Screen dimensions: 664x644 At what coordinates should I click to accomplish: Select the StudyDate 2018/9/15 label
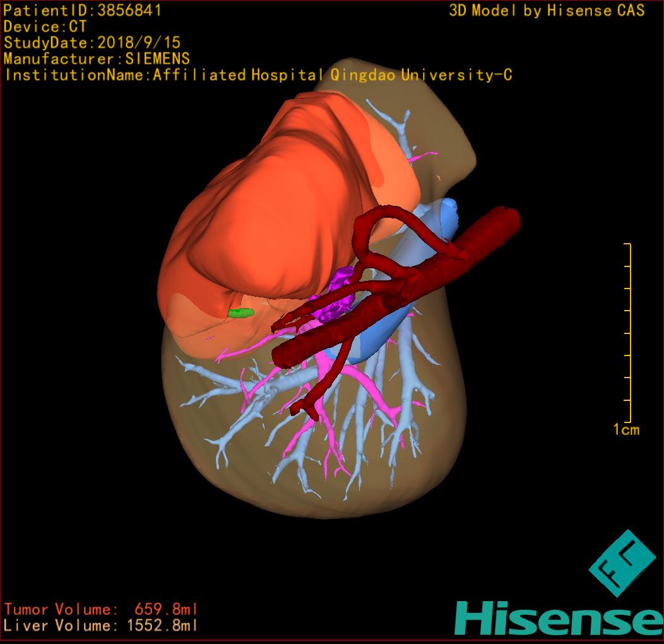point(92,43)
